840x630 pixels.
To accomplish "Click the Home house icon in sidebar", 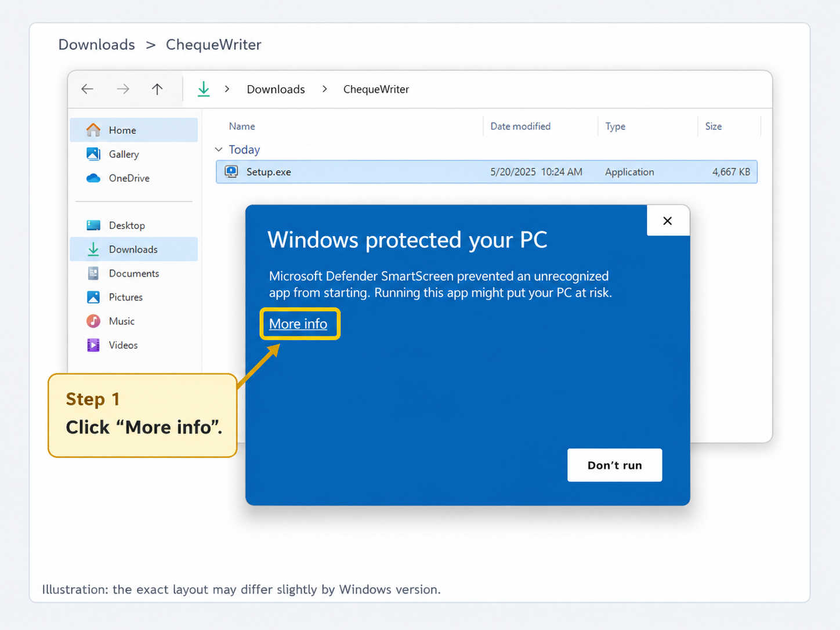I will pyautogui.click(x=93, y=130).
